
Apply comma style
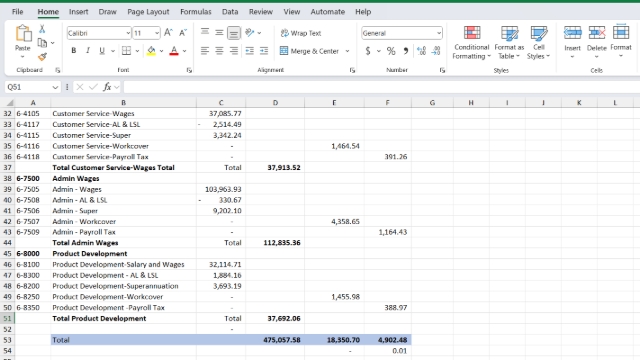tap(406, 51)
